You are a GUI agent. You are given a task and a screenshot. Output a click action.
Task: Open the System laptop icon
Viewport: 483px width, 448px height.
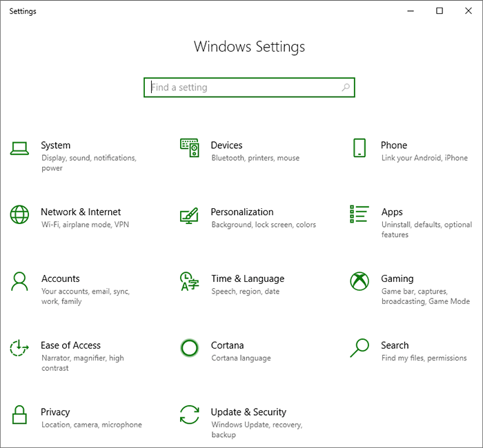[19, 148]
